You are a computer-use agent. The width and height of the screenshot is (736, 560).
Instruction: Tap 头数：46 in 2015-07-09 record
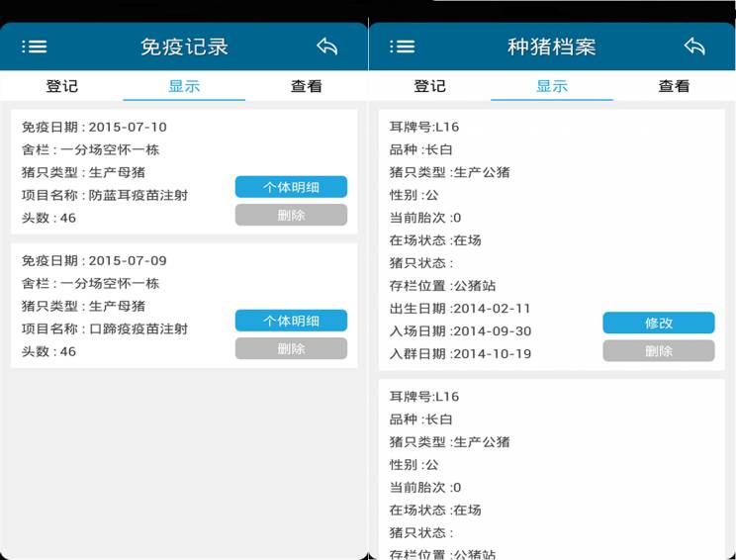(x=48, y=351)
